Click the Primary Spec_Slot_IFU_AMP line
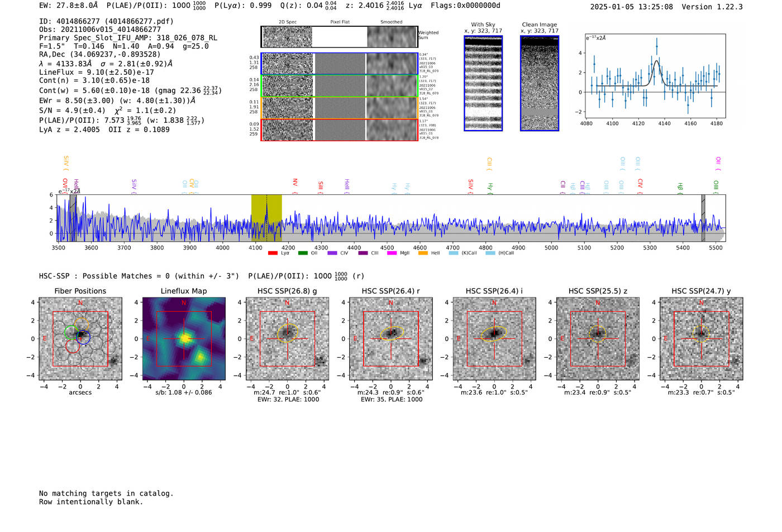This screenshot has height=532, width=782. 128,38
